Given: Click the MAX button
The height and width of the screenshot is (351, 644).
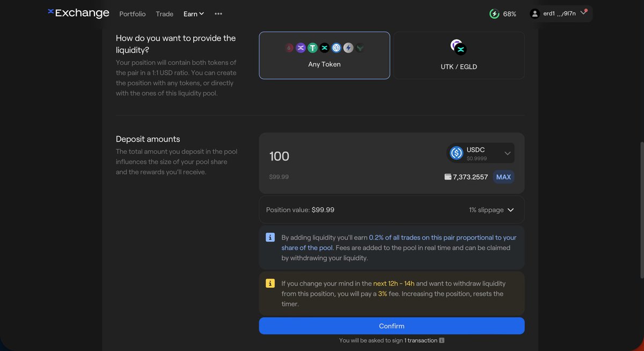Looking at the screenshot, I should click(503, 177).
